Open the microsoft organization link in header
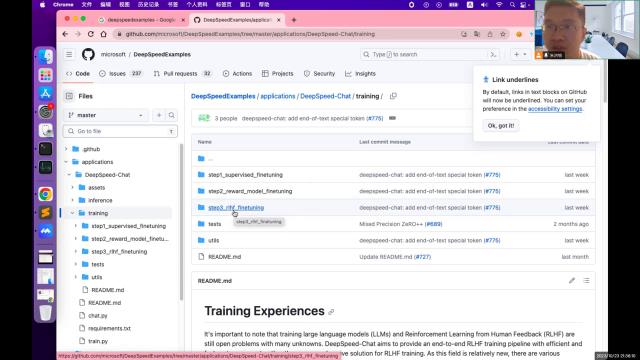640x360 pixels. tap(113, 54)
